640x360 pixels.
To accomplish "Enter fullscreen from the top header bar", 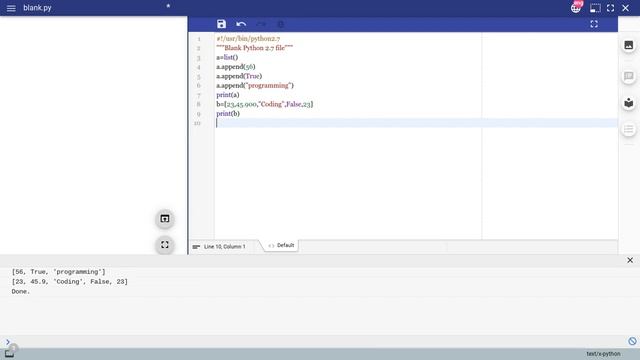I will click(610, 8).
